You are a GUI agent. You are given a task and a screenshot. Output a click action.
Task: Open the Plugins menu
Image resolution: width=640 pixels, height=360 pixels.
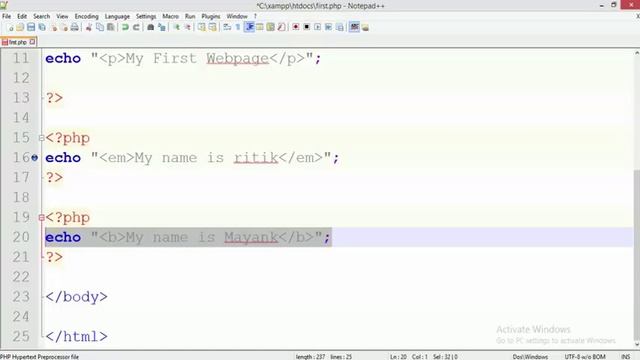(211, 16)
